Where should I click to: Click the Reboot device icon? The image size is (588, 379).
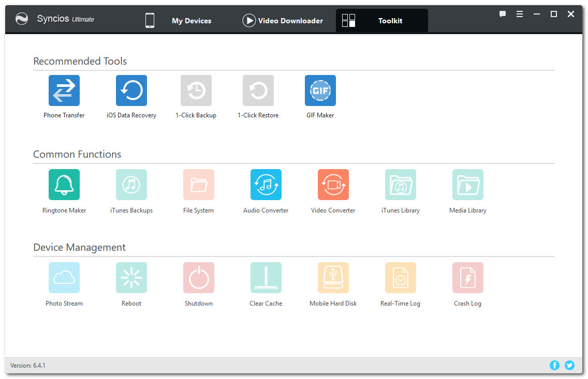tap(131, 278)
